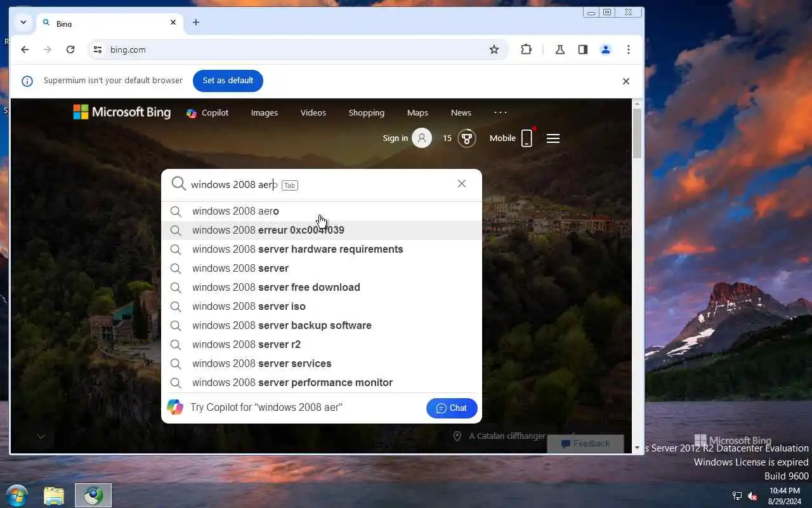
Task: Open the taskbar clock and date
Action: (784, 495)
